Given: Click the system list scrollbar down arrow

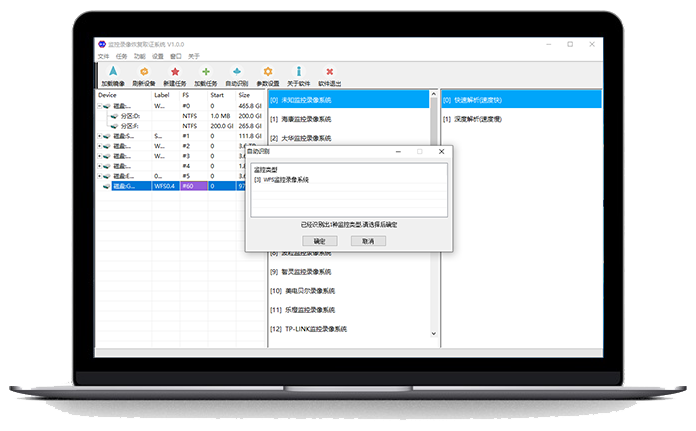Looking at the screenshot, I should tap(434, 332).
